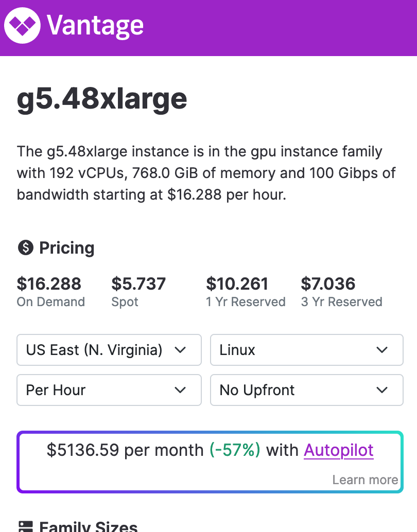Click the g5.48xlarge page heading
This screenshot has height=532, width=417.
click(x=102, y=99)
